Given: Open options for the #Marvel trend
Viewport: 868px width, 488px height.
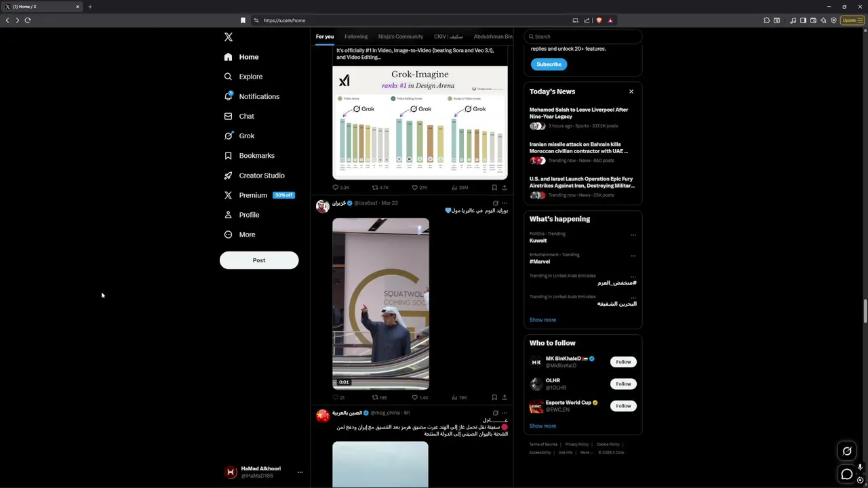Looking at the screenshot, I should 633,256.
